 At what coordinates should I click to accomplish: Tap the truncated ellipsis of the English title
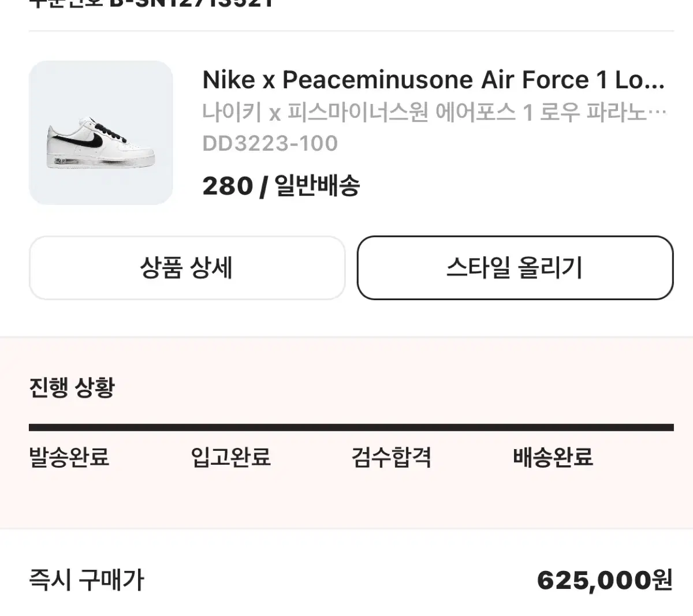[x=655, y=81]
